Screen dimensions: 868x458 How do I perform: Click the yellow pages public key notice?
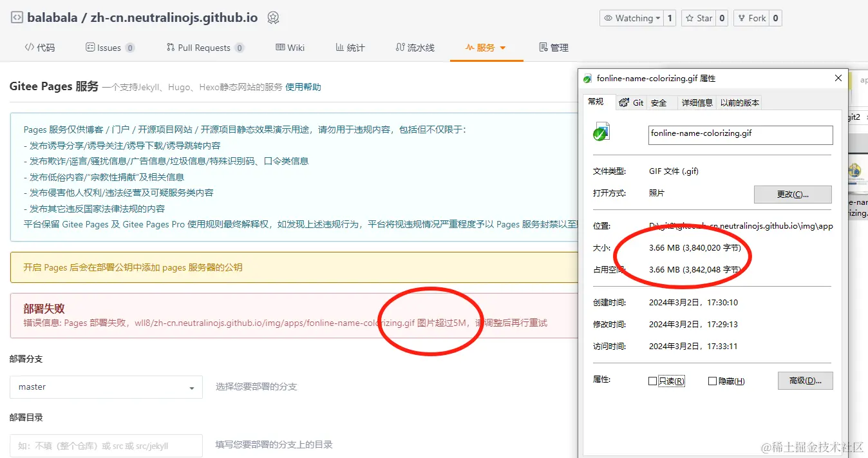tap(294, 267)
